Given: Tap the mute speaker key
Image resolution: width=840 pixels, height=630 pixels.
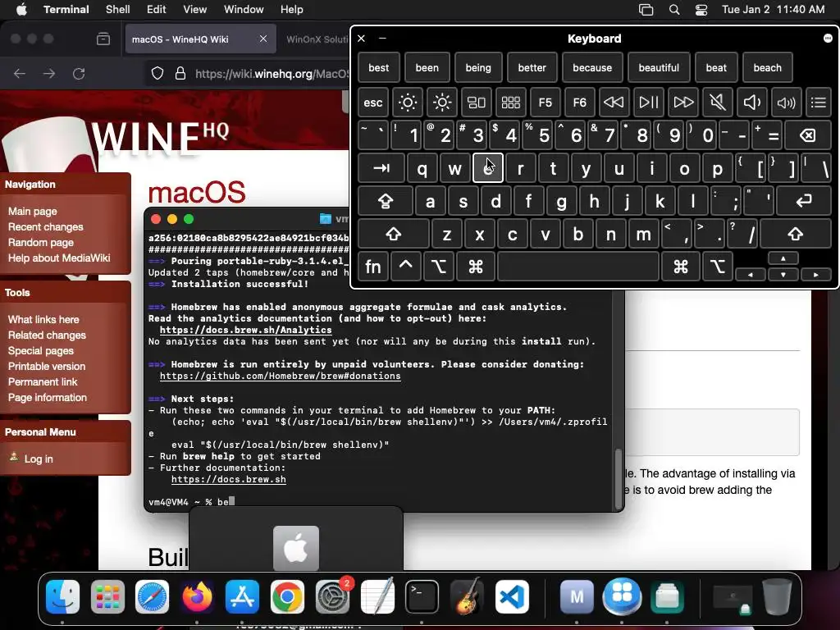Looking at the screenshot, I should (x=717, y=102).
